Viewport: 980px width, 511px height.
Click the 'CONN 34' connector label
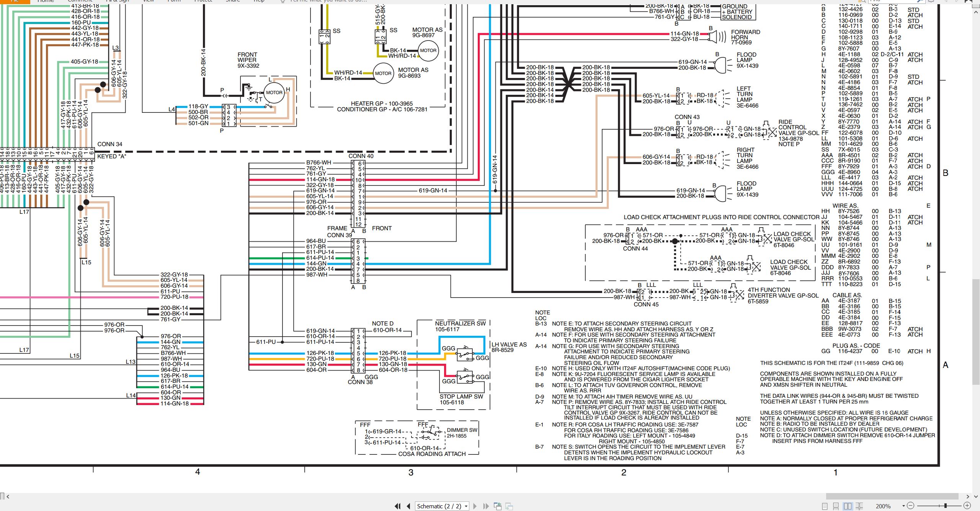(110, 144)
